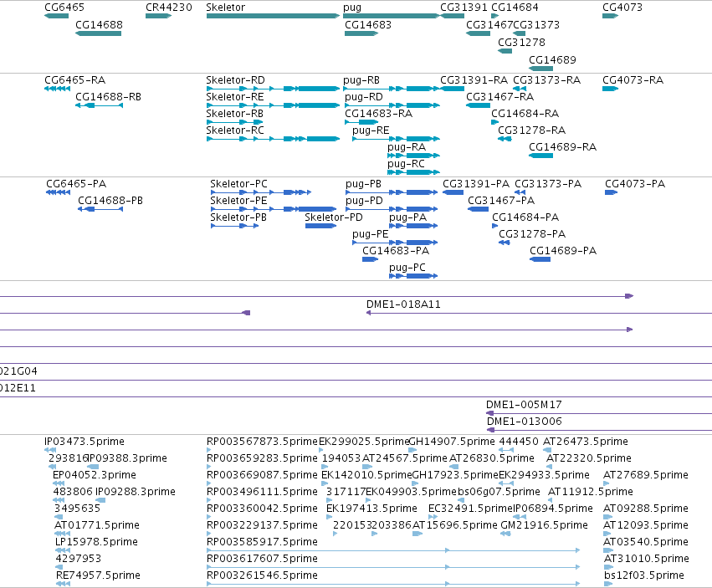Image resolution: width=712 pixels, height=588 pixels.
Task: Select EST bs12f03.5prime
Action: (607, 585)
